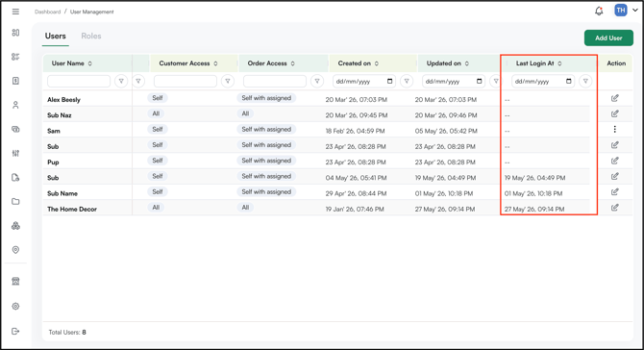Open the sliders adjustments sidebar icon
The image size is (644, 350).
pos(15,153)
